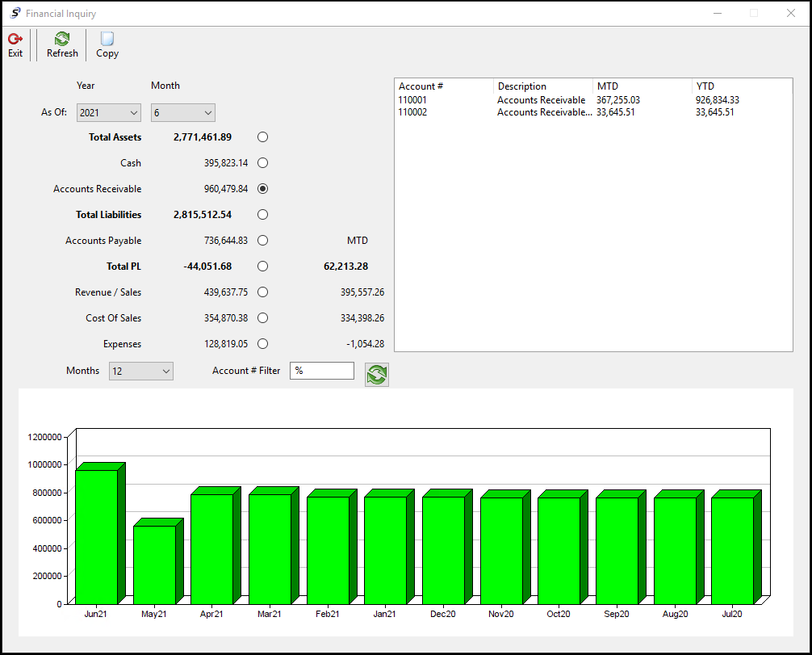
Task: Click the Accounts Receivable amount 960,479.84
Action: [226, 189]
